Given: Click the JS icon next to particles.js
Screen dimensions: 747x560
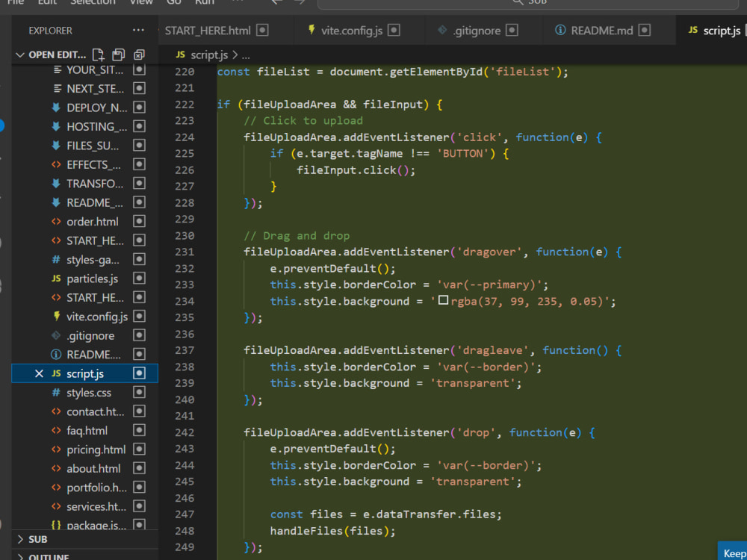Looking at the screenshot, I should [x=56, y=279].
